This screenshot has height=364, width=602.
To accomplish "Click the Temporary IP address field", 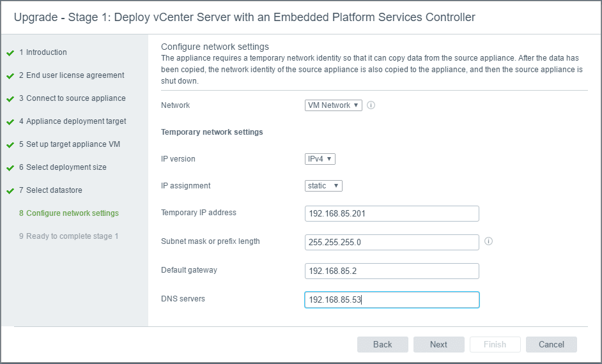I will pyautogui.click(x=392, y=213).
